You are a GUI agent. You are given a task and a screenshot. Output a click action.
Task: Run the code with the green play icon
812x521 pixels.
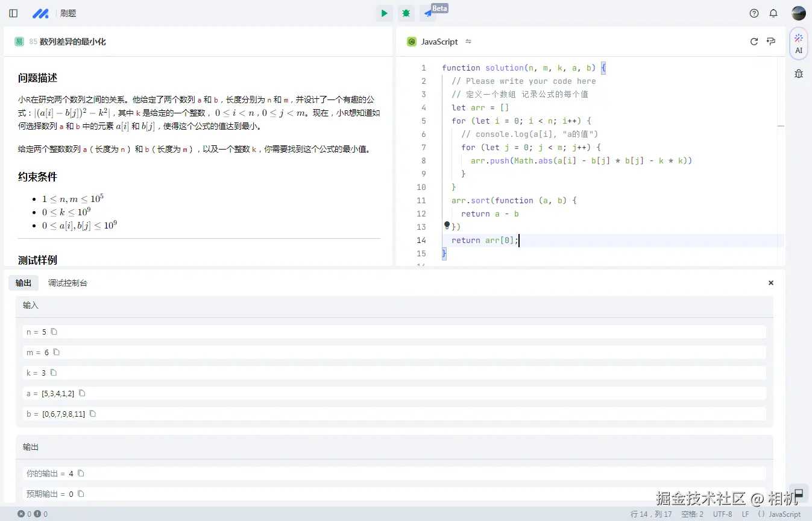click(384, 13)
